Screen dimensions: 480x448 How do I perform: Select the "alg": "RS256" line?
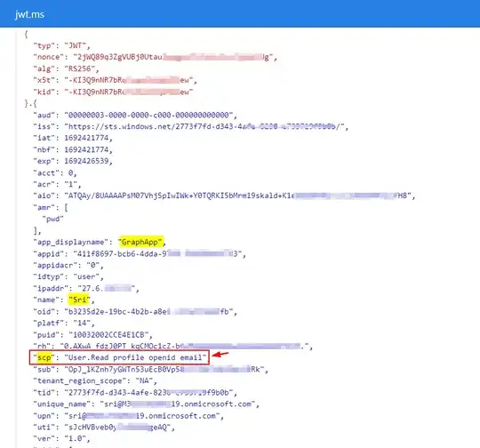[x=66, y=68]
